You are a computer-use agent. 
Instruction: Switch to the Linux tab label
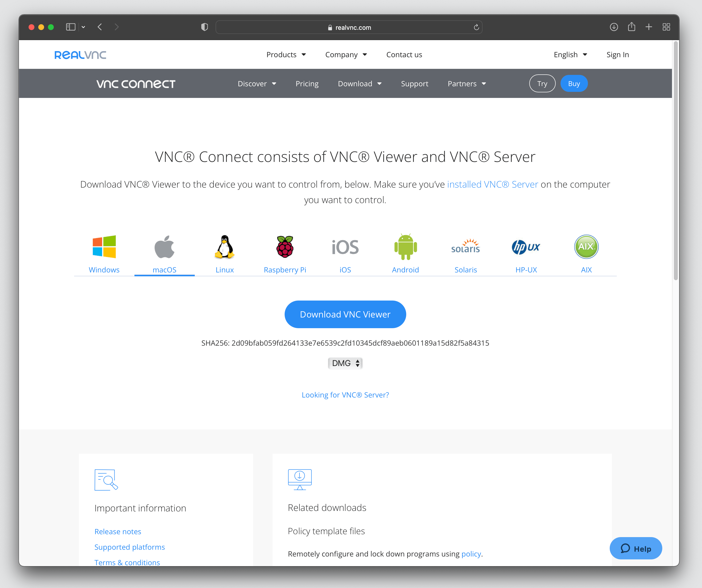tap(225, 270)
